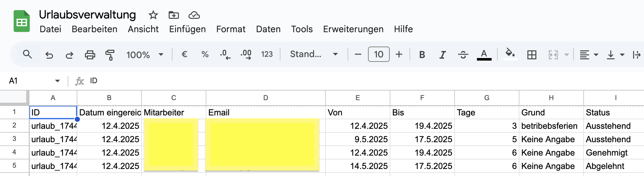Open the horizontal align dropdown

pos(589,55)
